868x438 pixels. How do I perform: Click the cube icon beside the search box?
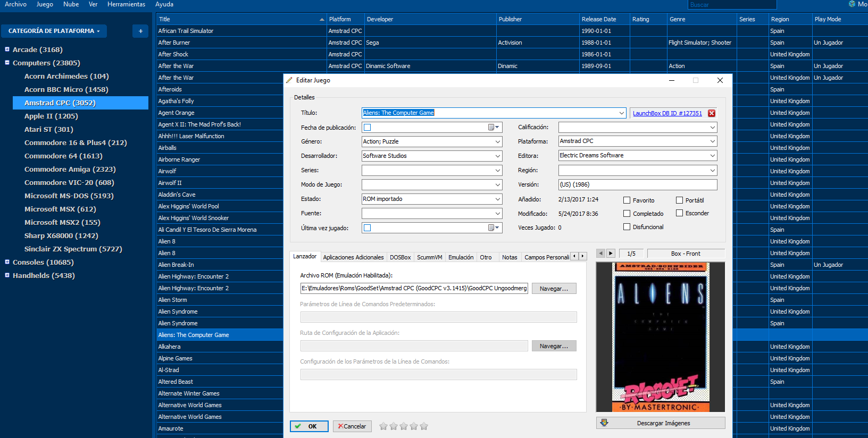852,4
